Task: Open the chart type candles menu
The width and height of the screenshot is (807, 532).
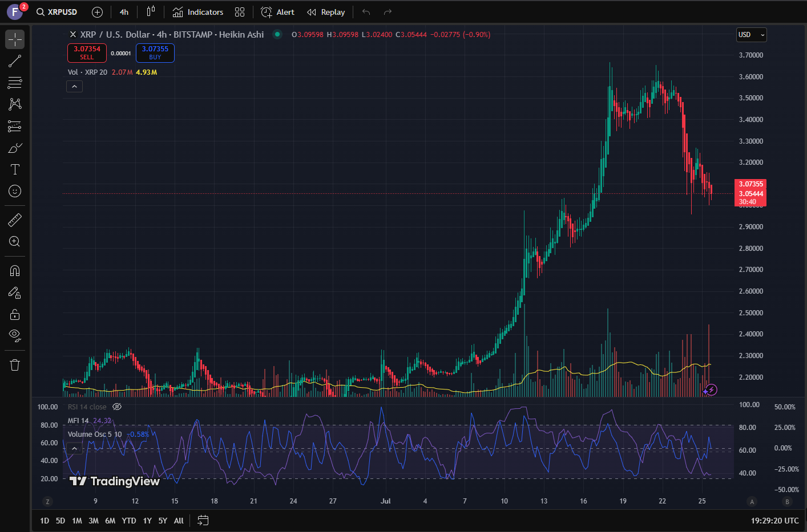Action: pos(151,12)
